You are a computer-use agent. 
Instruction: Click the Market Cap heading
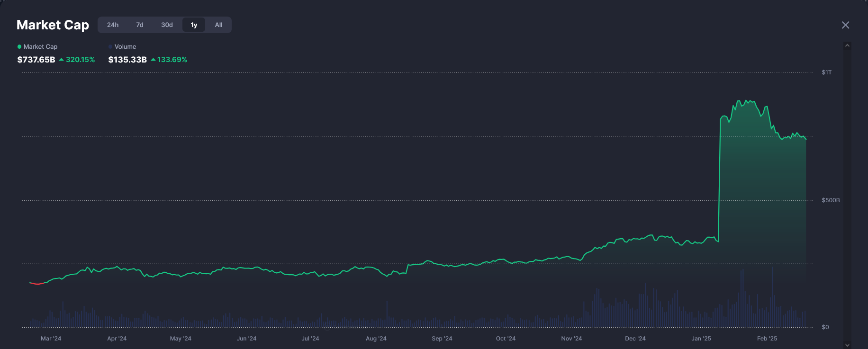(x=53, y=25)
